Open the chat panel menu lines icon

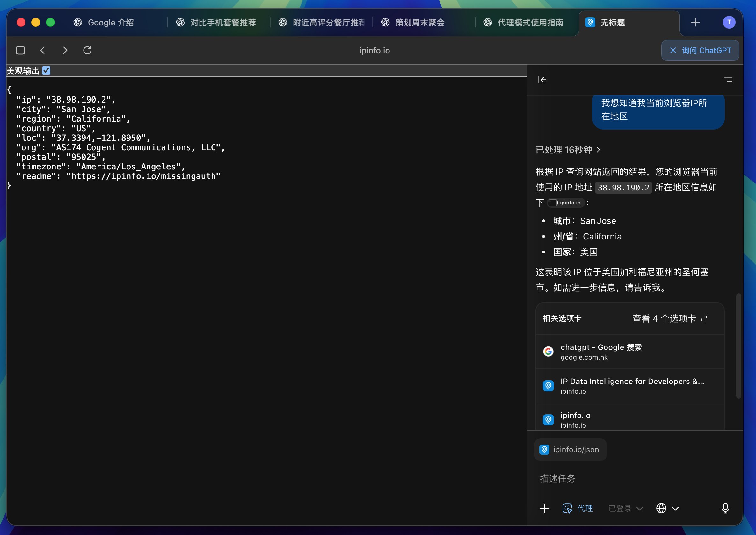pos(728,80)
